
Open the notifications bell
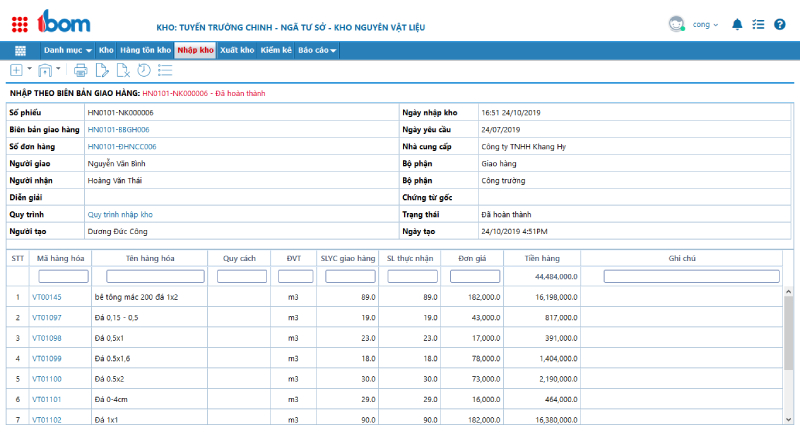click(737, 24)
